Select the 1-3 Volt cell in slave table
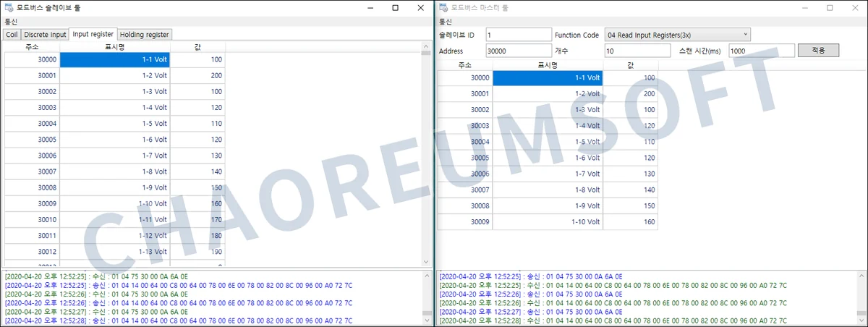 coord(115,91)
